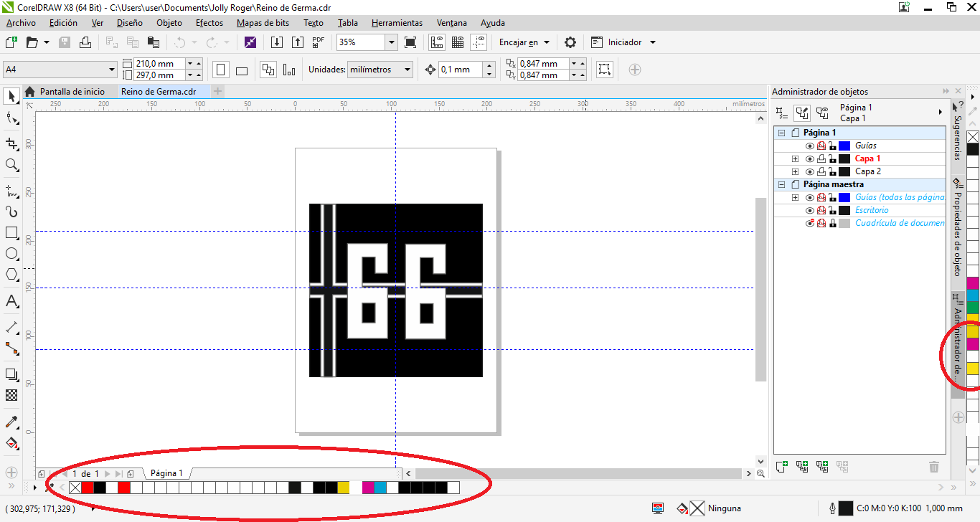980x522 pixels.
Task: Hide the Capa 2 layer with its eye icon
Action: pos(810,171)
